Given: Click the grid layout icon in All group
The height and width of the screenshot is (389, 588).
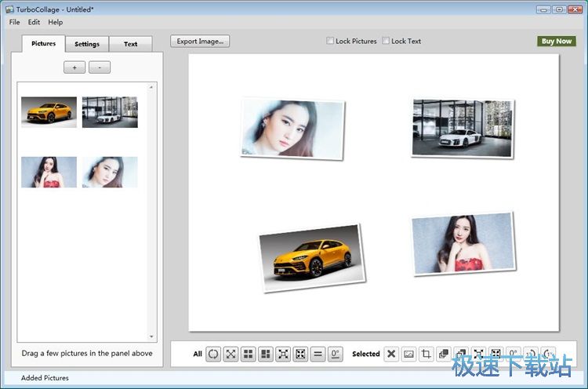Looking at the screenshot, I should pyautogui.click(x=248, y=354).
